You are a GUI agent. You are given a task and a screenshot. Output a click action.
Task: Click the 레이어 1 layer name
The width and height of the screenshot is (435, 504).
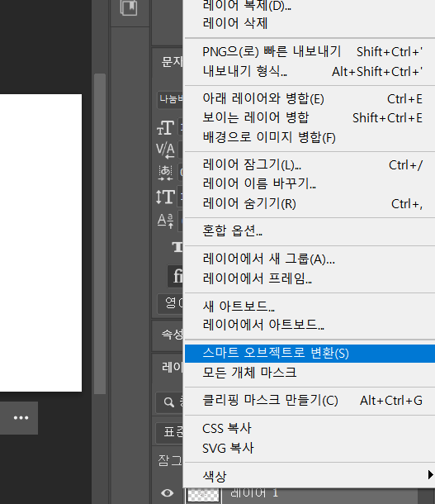254,492
